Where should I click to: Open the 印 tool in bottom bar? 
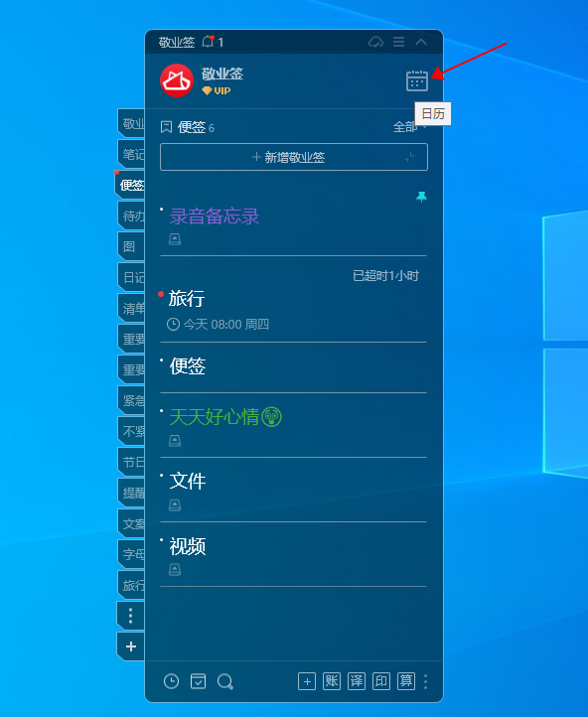tap(380, 681)
